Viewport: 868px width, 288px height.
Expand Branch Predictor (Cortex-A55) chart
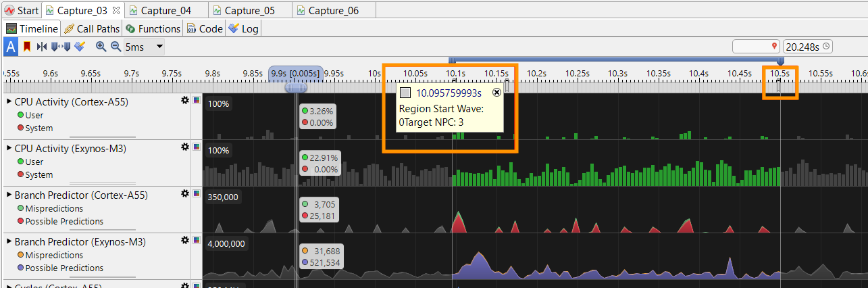click(x=9, y=195)
